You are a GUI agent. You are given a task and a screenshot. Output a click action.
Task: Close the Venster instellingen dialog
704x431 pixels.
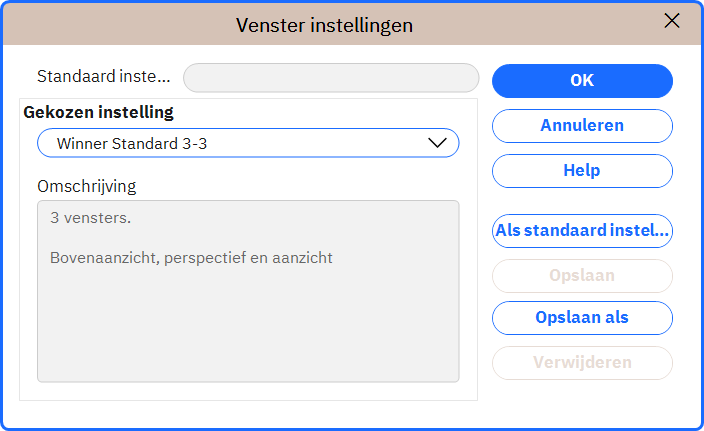coord(672,21)
